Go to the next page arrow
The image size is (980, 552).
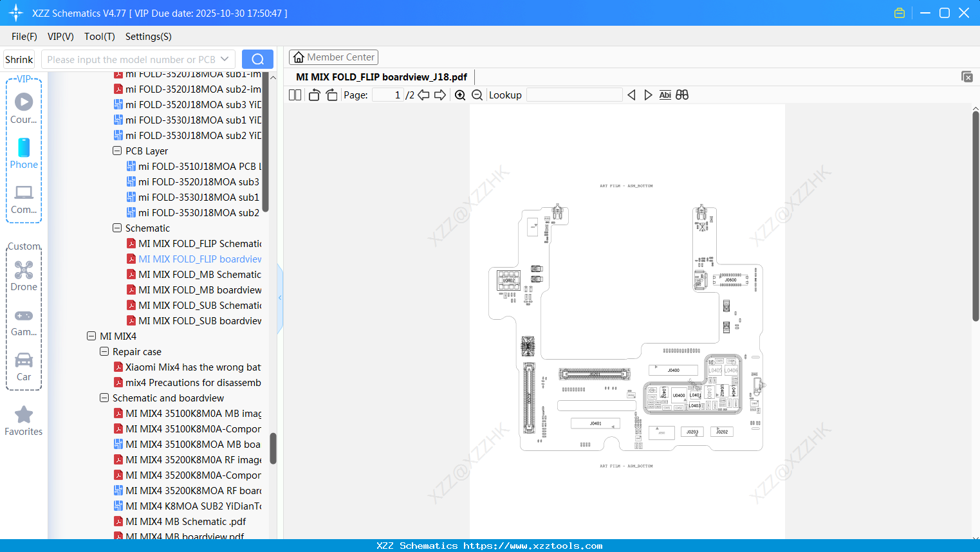[440, 95]
